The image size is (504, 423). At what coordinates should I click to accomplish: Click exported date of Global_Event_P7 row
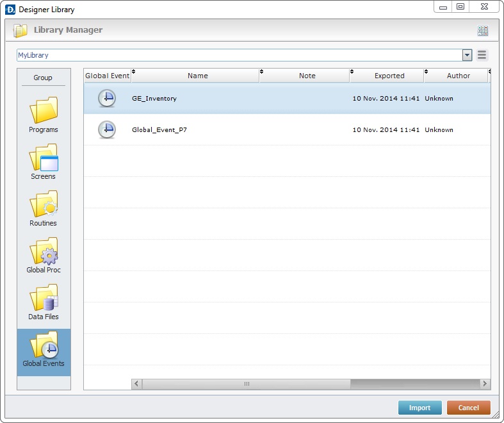point(386,129)
